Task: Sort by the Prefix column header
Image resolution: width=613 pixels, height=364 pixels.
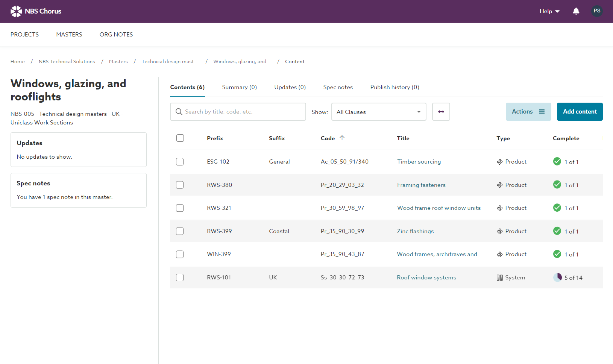Action: point(215,138)
